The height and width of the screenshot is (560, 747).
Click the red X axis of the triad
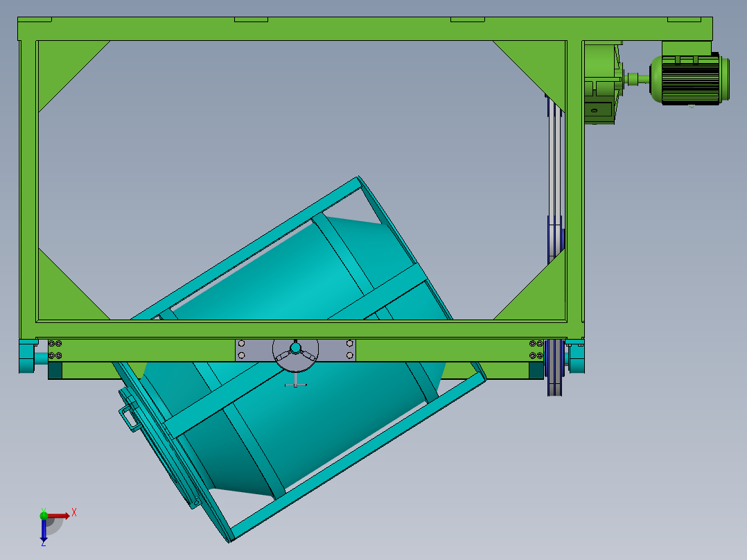[x=60, y=515]
